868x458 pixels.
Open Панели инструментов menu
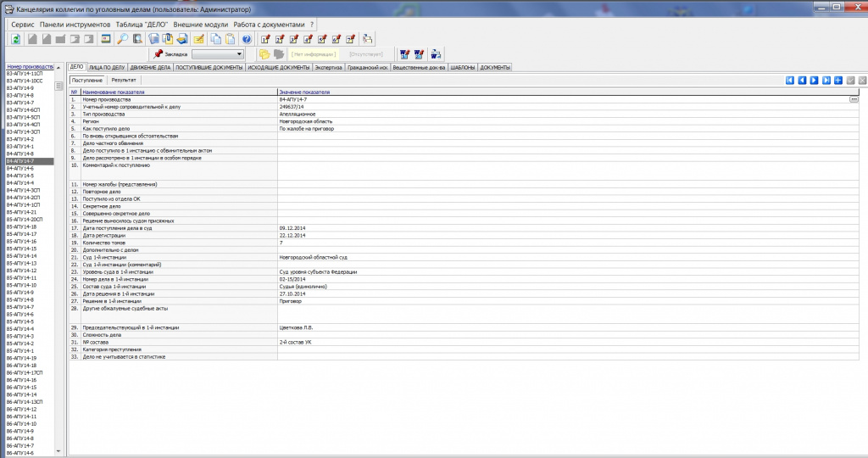[x=75, y=25]
